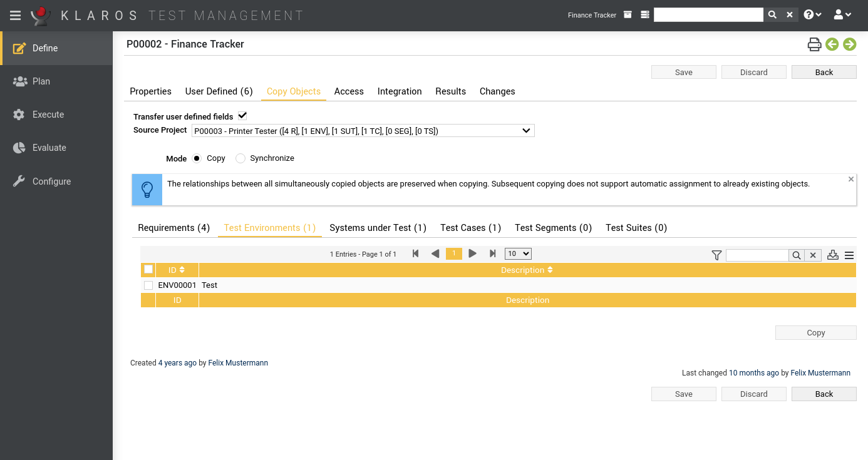Click the table filter funnel icon
868x460 pixels.
716,255
